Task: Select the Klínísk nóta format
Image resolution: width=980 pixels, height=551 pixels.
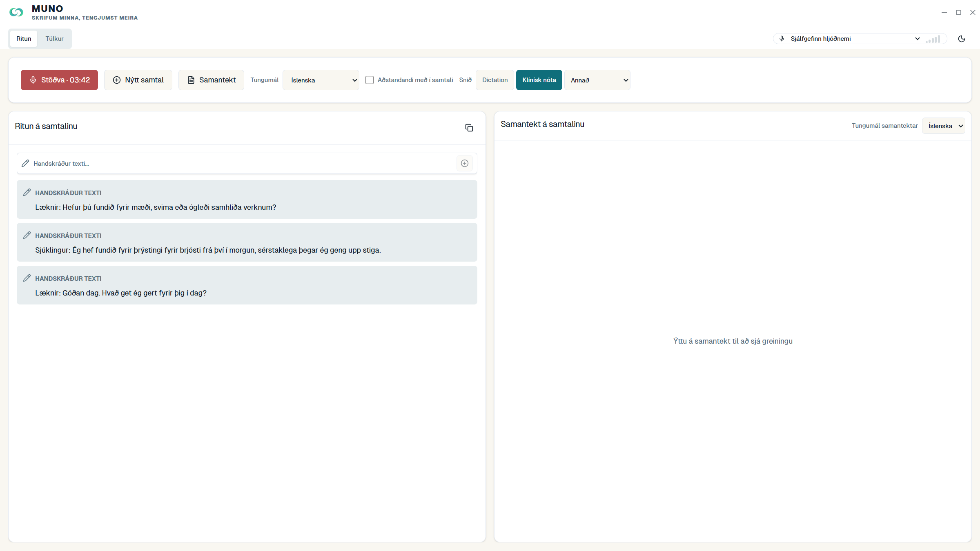Action: [x=539, y=80]
